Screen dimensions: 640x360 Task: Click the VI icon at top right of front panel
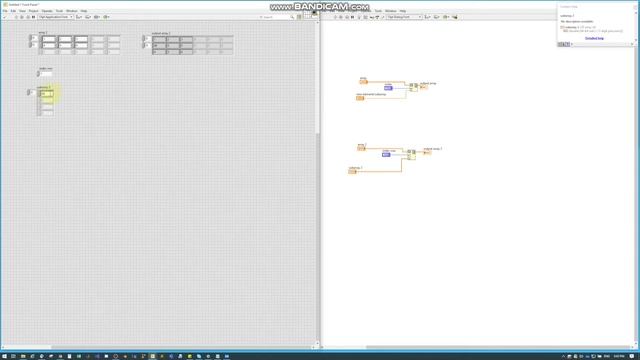point(315,14)
